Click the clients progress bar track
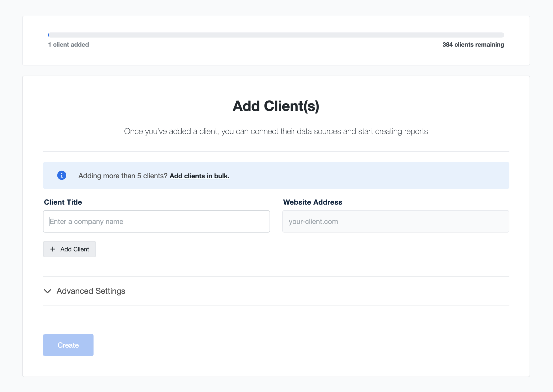 (276, 35)
